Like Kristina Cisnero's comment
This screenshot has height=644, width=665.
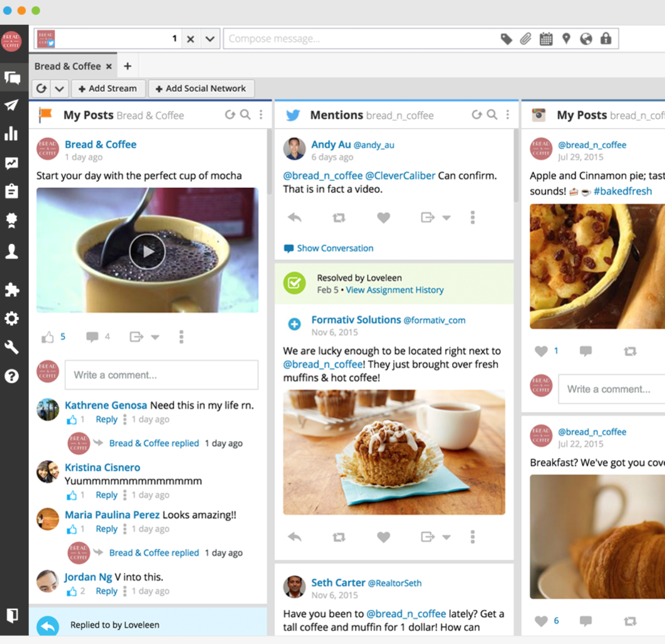tap(72, 495)
